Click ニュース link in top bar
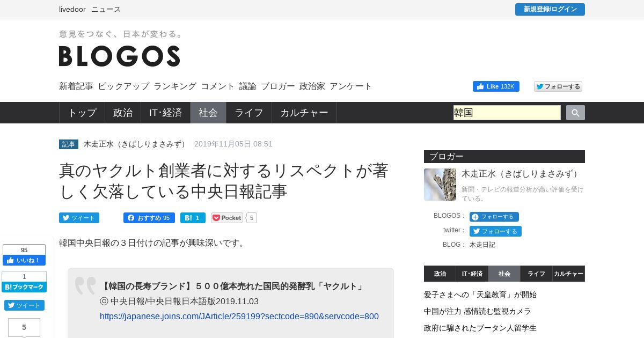 (x=106, y=10)
